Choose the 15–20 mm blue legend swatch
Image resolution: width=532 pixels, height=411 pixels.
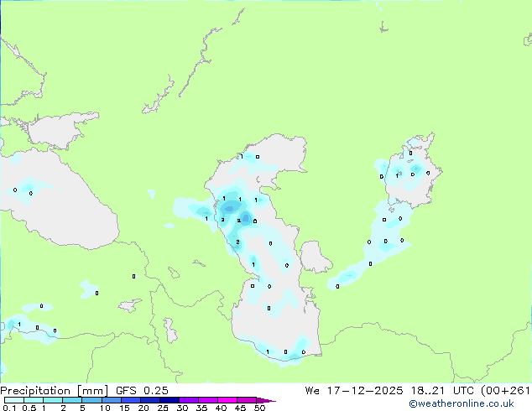tap(131, 400)
